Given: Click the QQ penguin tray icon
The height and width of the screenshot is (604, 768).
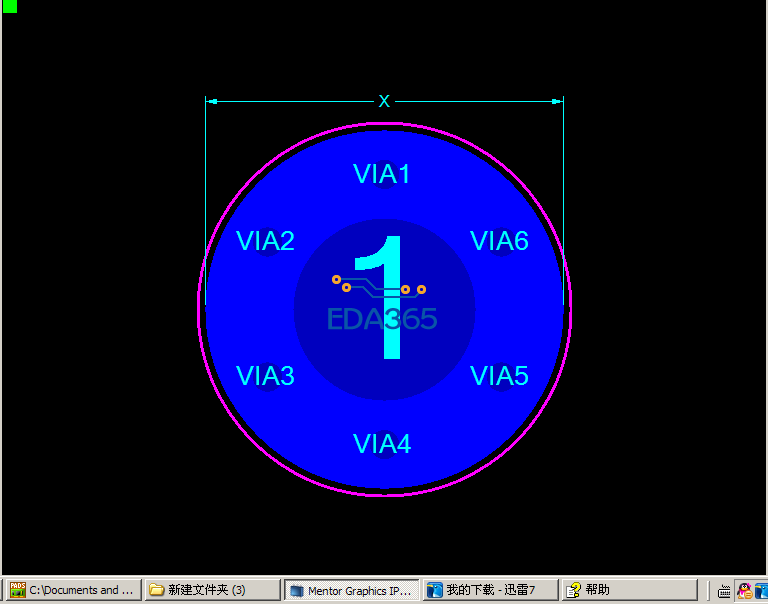Looking at the screenshot, I should (744, 591).
